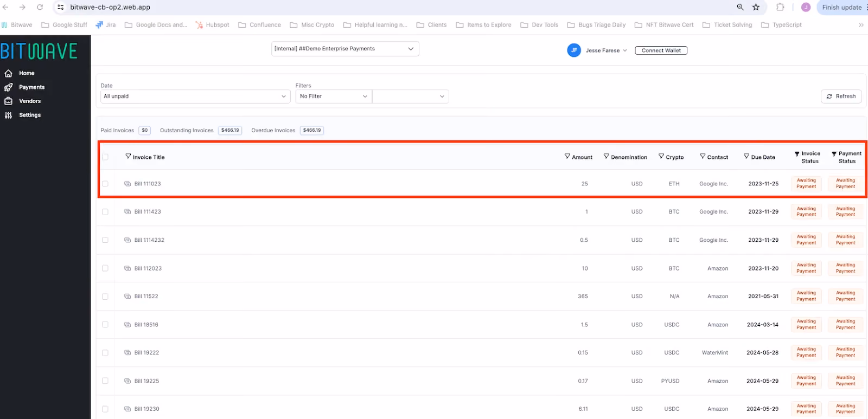Open the browser extensions puzzle icon
This screenshot has width=868, height=419.
click(780, 7)
